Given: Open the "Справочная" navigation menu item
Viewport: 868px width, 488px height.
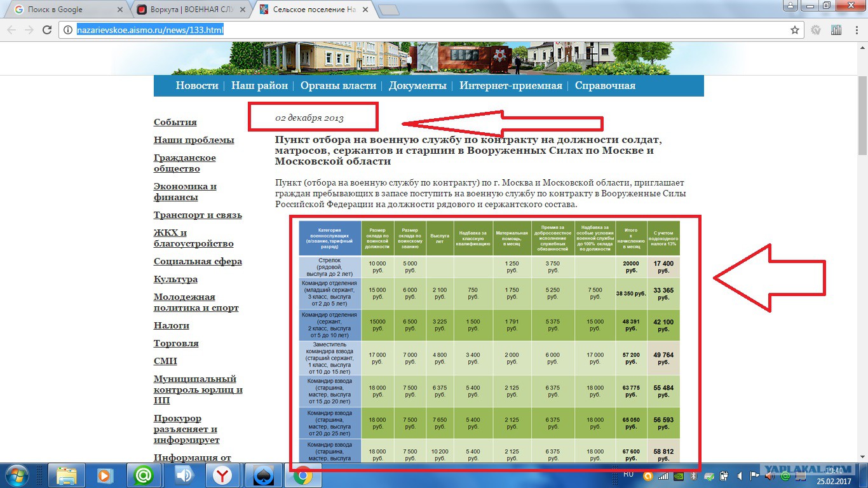Looking at the screenshot, I should click(x=605, y=86).
